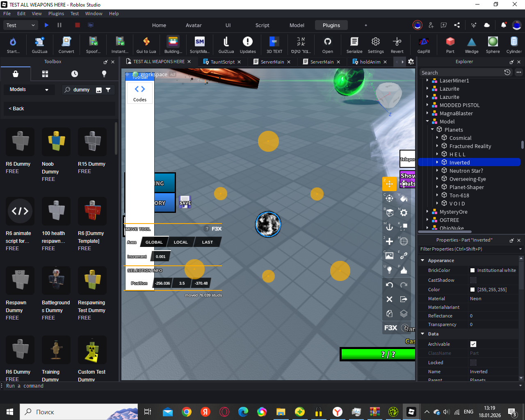Viewport: 525px width, 420px height.
Task: Click the Revert plugin icon
Action: point(397,45)
